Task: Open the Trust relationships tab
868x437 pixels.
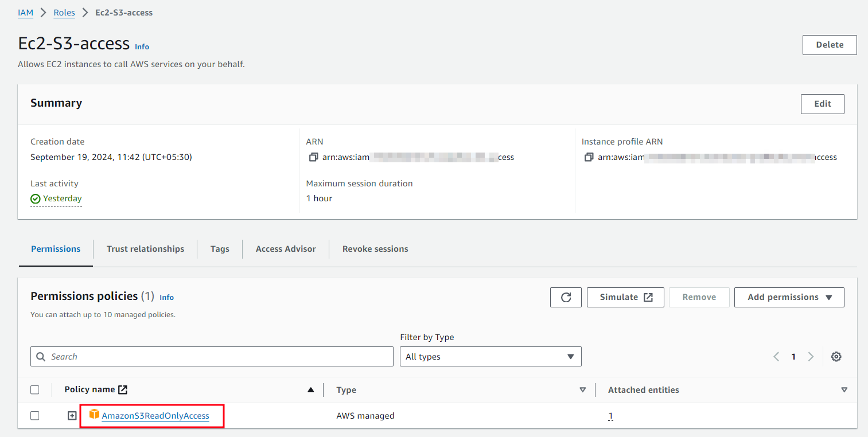Action: point(146,249)
